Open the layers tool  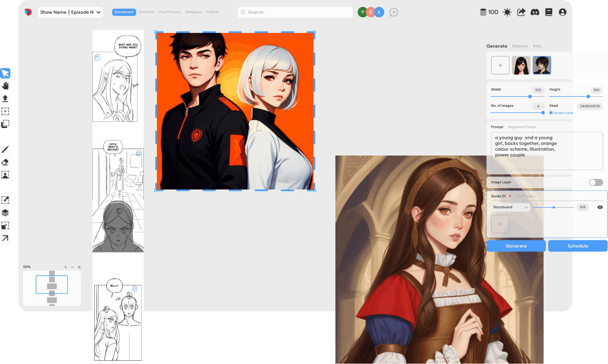(x=5, y=213)
